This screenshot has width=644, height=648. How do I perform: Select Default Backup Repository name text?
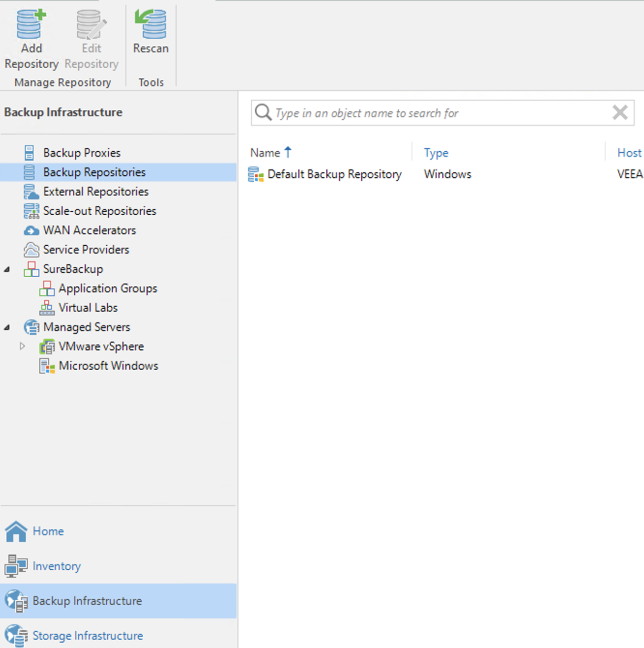(334, 175)
